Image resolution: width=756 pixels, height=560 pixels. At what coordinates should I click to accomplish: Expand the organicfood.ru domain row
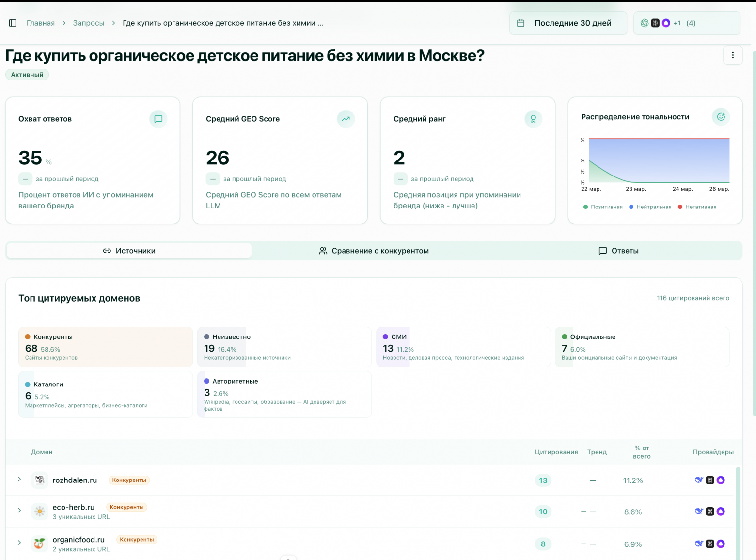19,543
